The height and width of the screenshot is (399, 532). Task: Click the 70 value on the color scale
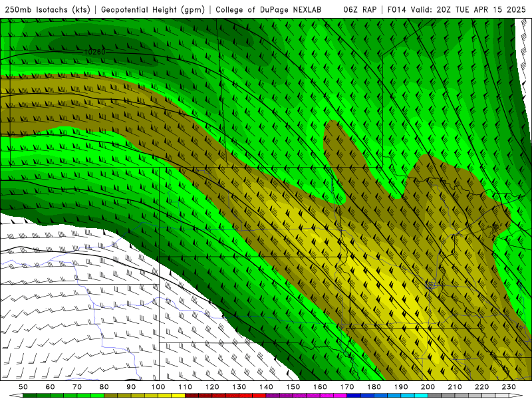(77, 387)
